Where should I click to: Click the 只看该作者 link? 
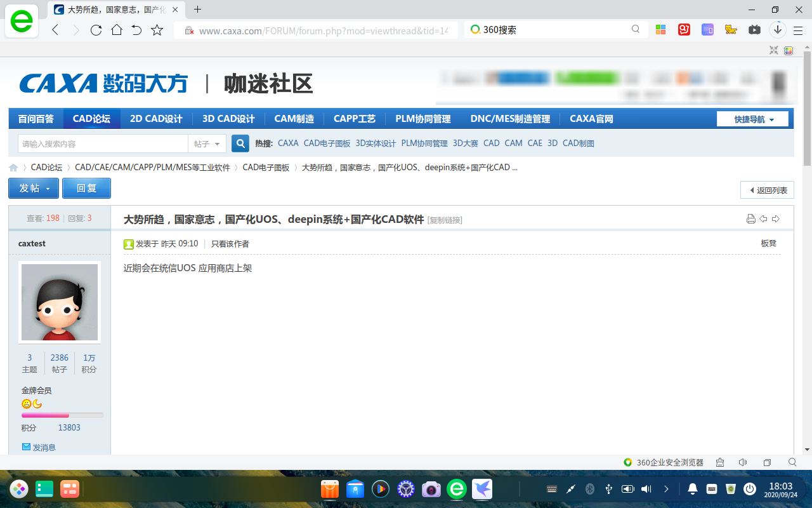[x=230, y=244]
